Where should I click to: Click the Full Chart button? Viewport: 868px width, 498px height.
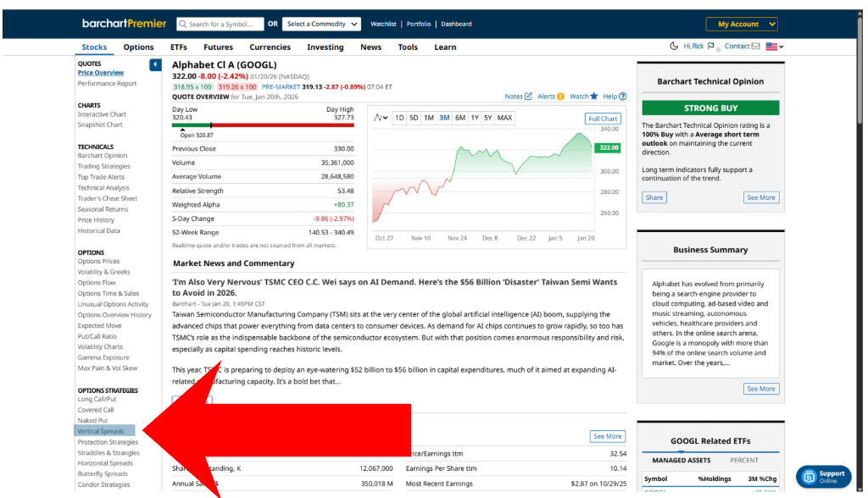pos(603,119)
